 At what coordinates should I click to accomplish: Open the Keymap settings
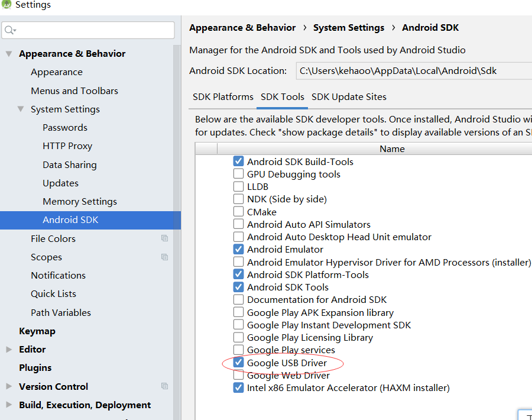point(37,331)
